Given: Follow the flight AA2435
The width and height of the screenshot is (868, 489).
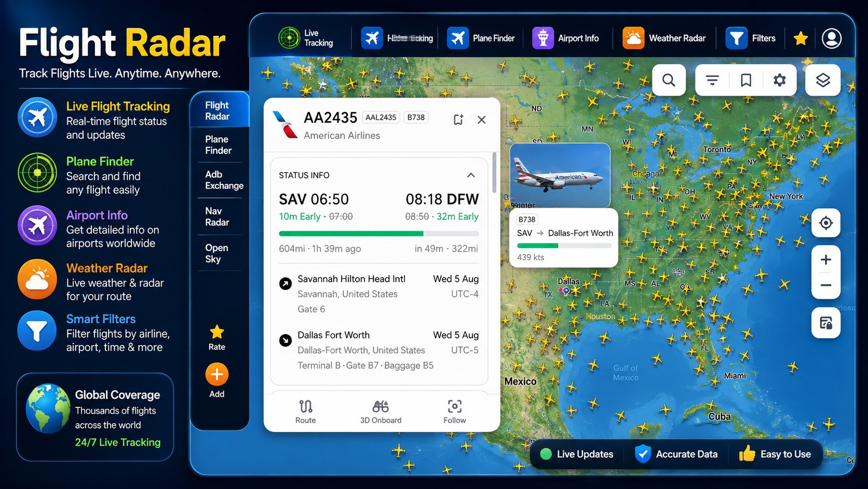Looking at the screenshot, I should click(x=455, y=412).
